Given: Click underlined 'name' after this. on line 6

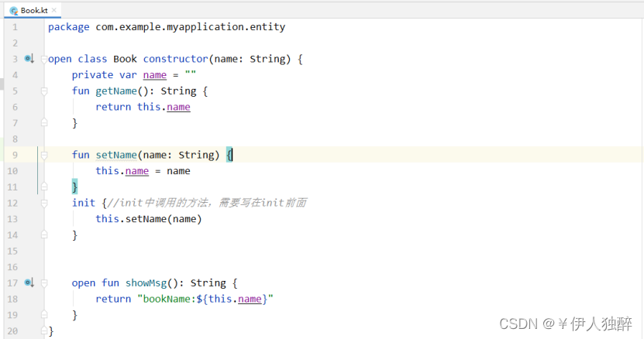Looking at the screenshot, I should [x=178, y=107].
